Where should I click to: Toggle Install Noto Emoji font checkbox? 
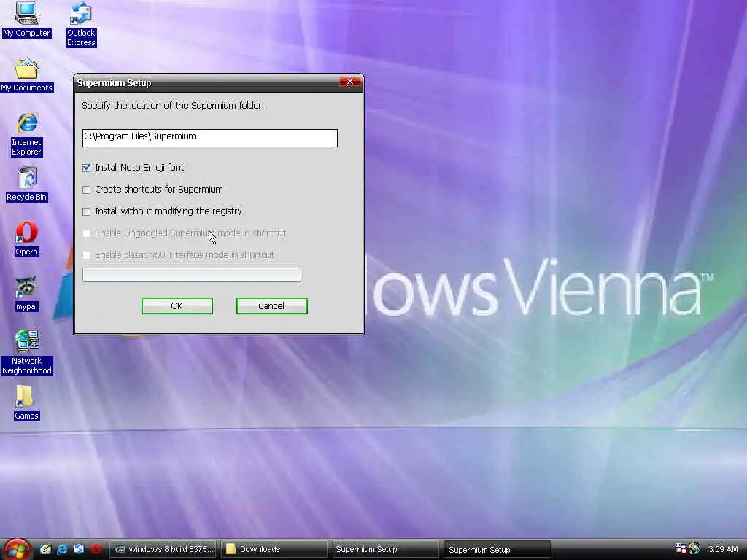coord(86,168)
